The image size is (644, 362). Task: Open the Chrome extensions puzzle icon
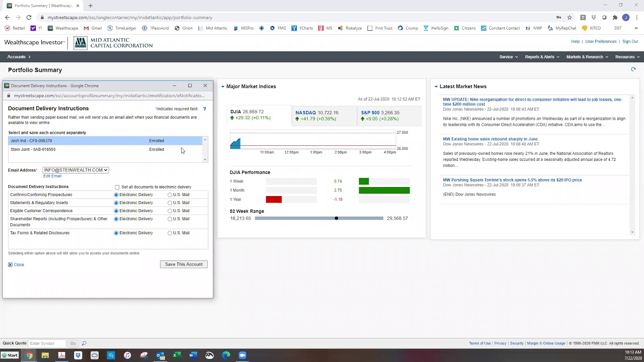click(615, 17)
